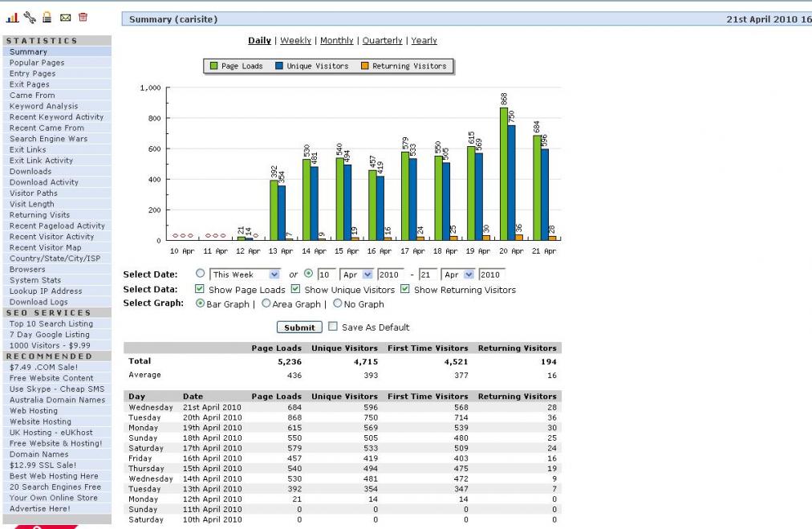Switch to the Weekly view

pos(295,40)
